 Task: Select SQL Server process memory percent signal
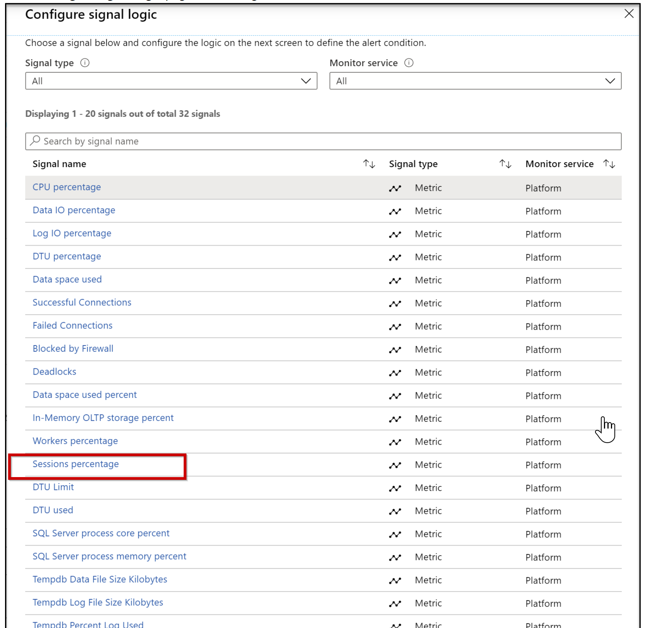109,556
